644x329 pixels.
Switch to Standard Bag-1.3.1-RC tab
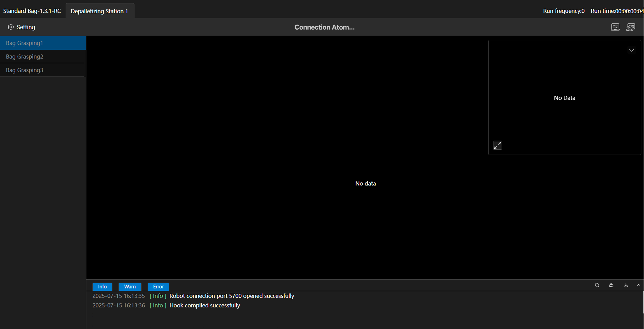coord(32,11)
